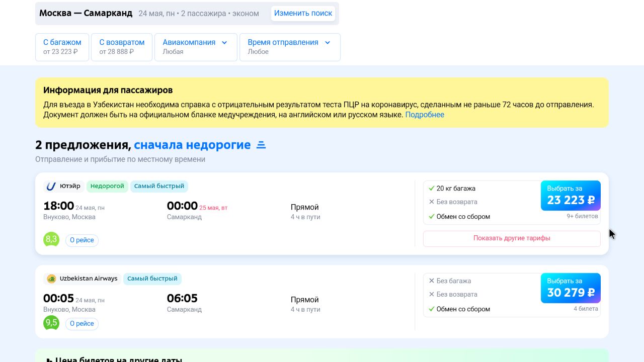
Task: Expand 'Показать другие тарифы' for Utair flight
Action: (x=512, y=238)
